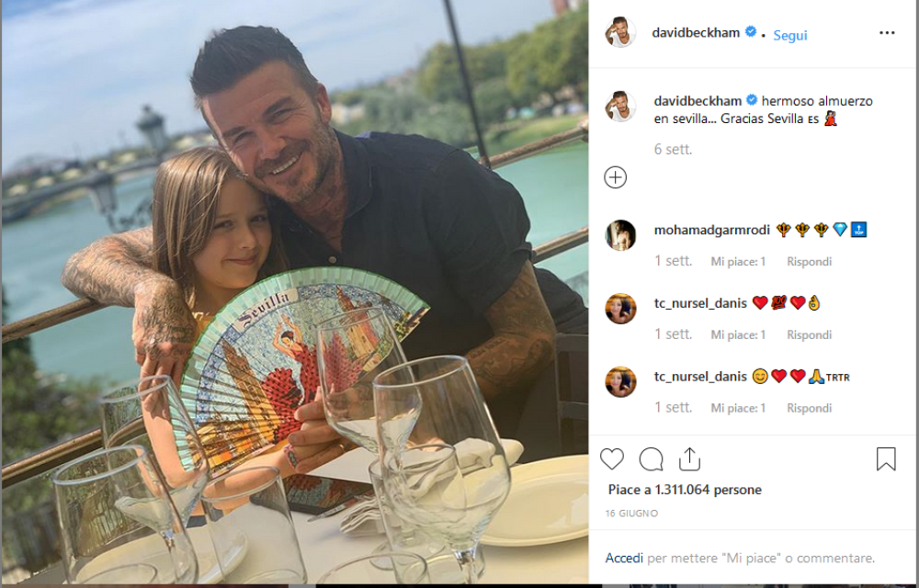Screen dimensions: 919x588
Task: Click the Sevilla lunch photo
Action: pos(295,291)
